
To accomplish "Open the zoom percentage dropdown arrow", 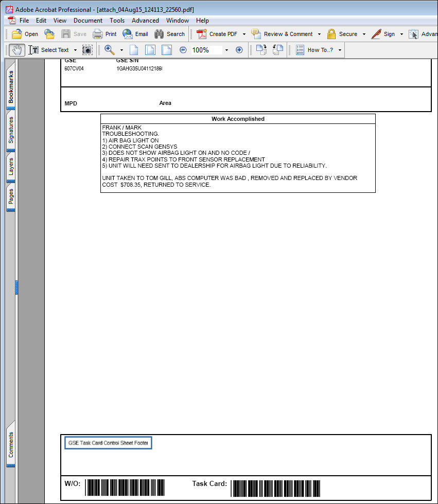I will [226, 50].
